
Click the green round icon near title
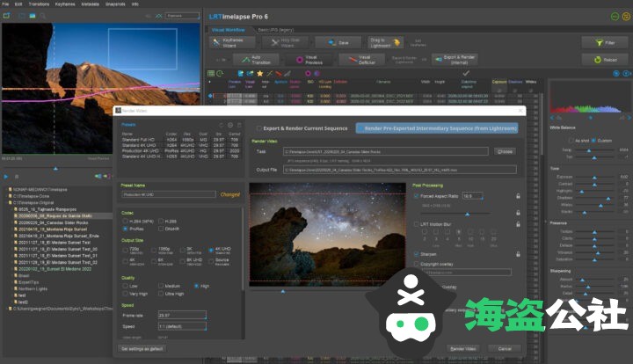615,17
